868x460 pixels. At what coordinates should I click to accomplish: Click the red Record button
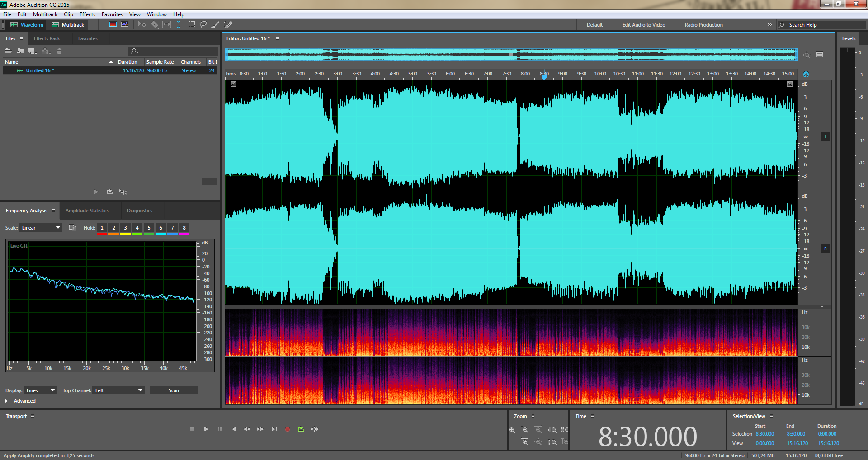click(287, 429)
